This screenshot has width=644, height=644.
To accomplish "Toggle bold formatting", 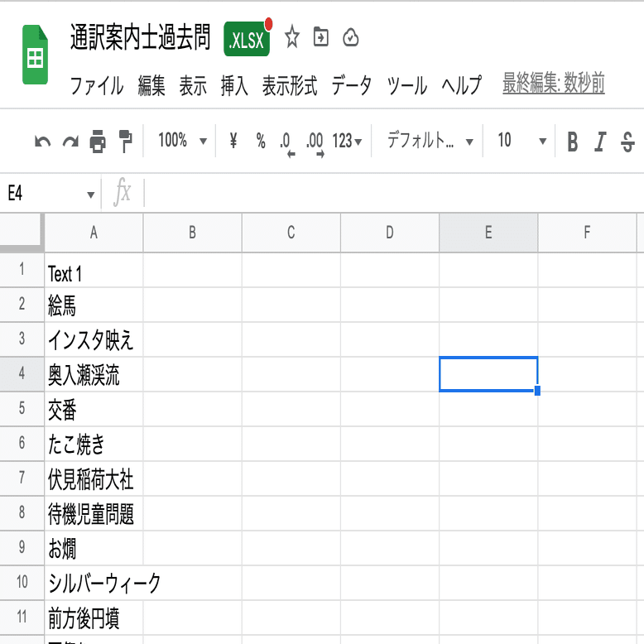I will pos(572,142).
